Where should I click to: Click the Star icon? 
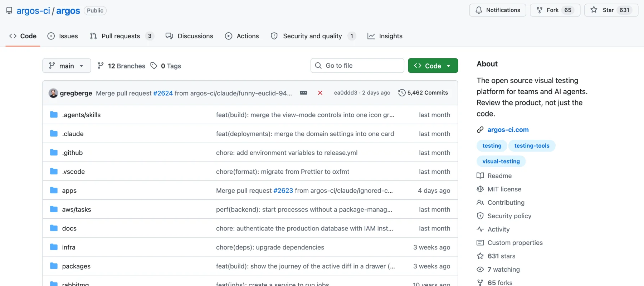594,10
